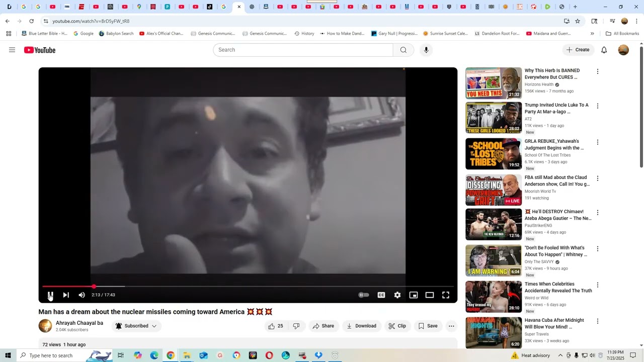Screen dimensions: 644x362
Task: Open Chrome three-dot menu
Action: click(636, 21)
